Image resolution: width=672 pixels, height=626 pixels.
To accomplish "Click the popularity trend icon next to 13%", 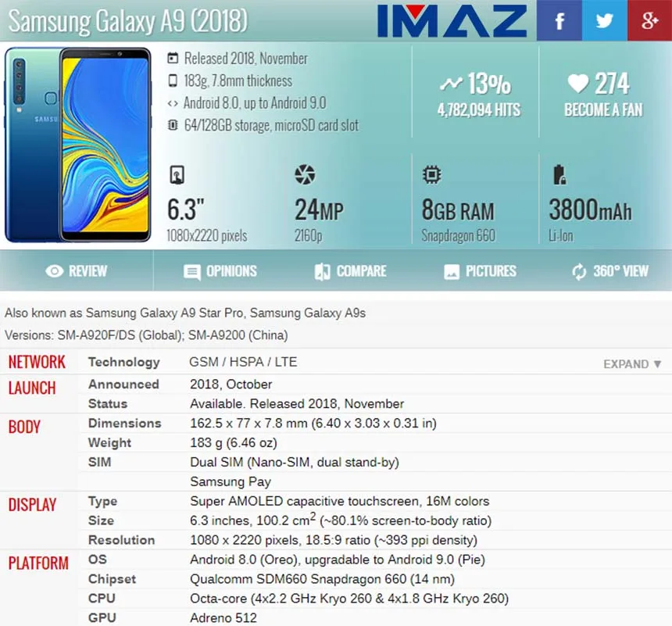I will tap(451, 83).
